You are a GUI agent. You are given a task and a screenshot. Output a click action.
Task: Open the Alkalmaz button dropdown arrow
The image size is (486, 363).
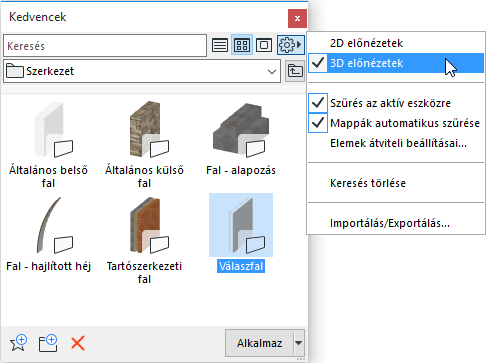click(x=299, y=343)
